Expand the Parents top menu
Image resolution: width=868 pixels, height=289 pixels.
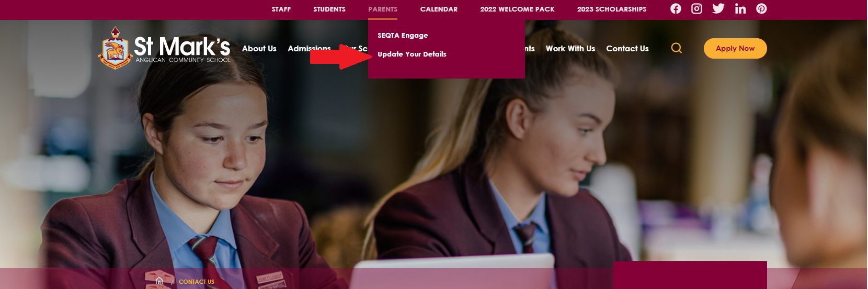[383, 9]
